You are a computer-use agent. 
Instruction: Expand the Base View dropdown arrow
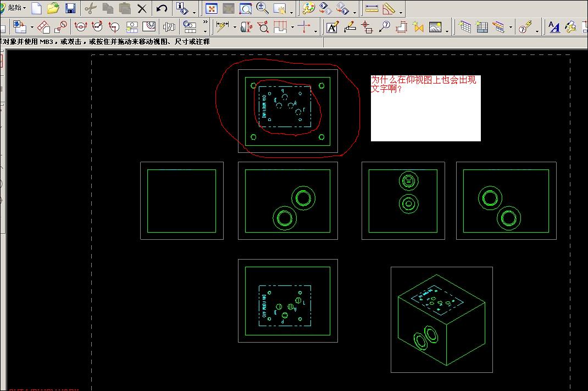32,27
